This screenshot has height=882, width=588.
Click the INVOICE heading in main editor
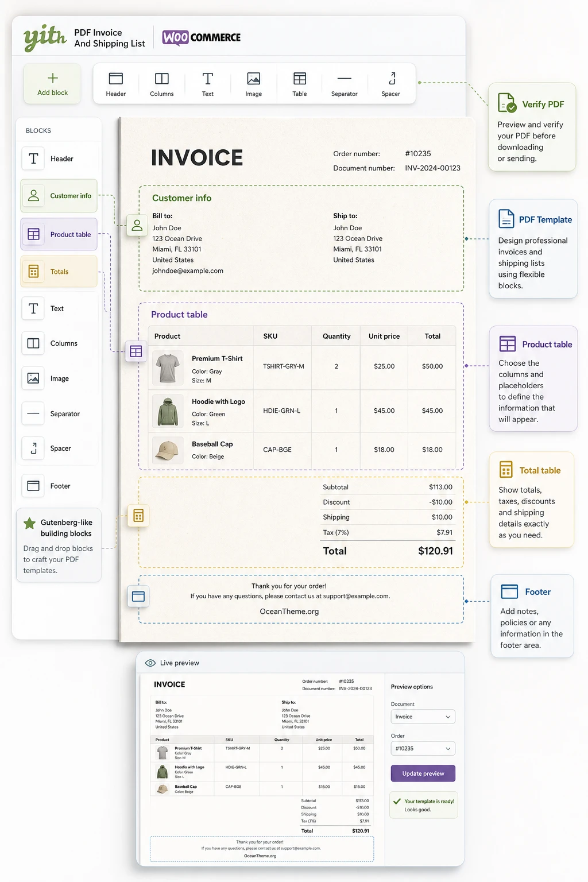pyautogui.click(x=197, y=158)
